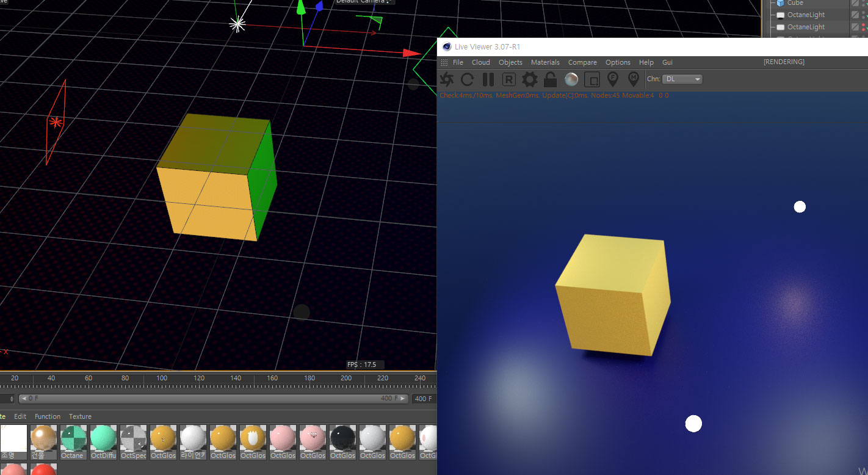868x475 pixels.
Task: Open material manager Texture menu
Action: tap(80, 416)
